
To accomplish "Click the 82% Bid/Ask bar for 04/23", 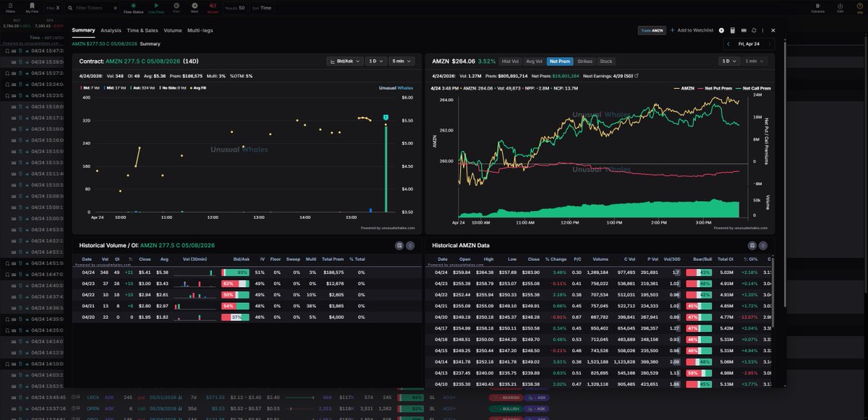I will coord(236,283).
